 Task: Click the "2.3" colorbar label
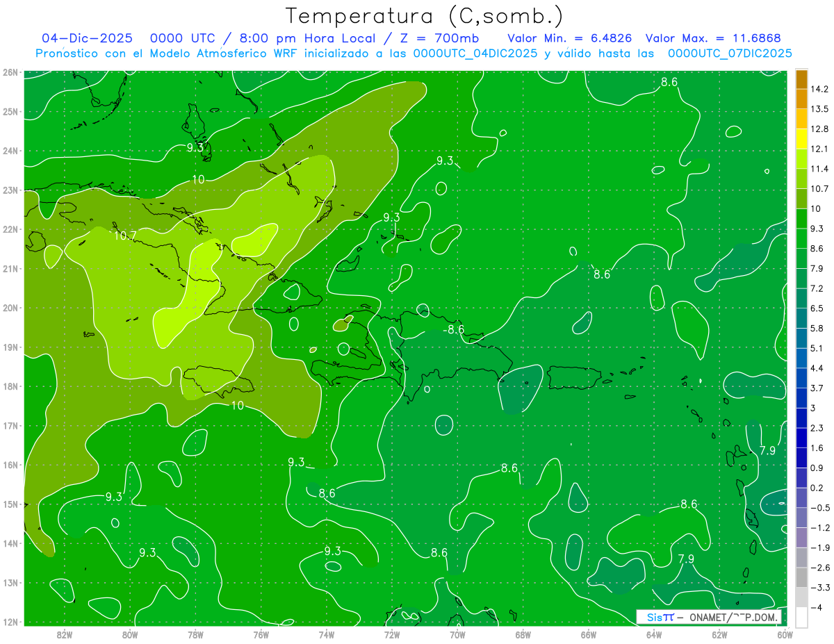pyautogui.click(x=817, y=428)
